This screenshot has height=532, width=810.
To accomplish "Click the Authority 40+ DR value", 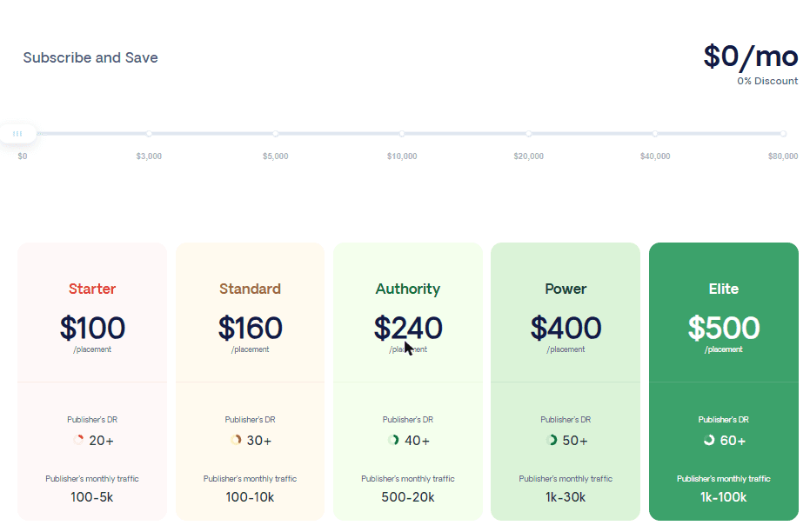I will [x=417, y=441].
